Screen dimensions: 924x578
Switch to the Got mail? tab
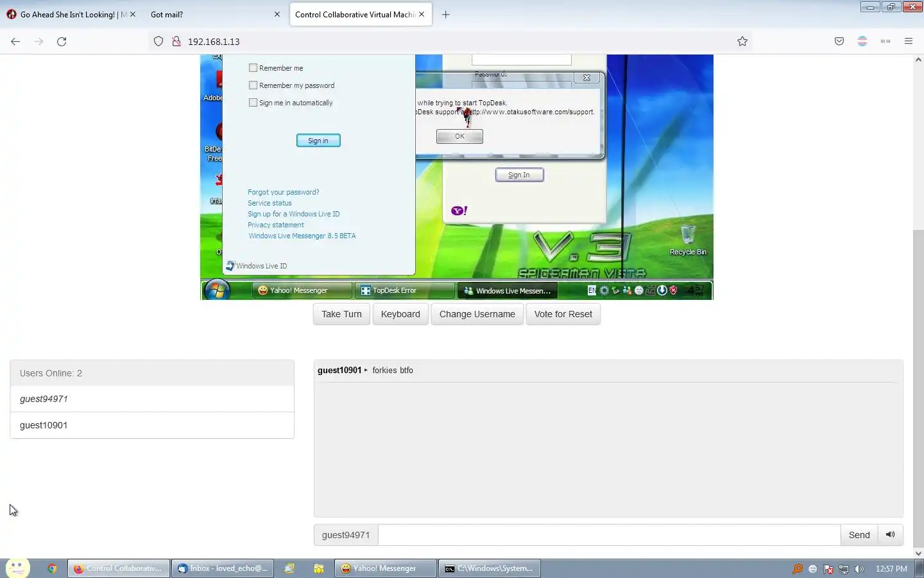point(215,14)
